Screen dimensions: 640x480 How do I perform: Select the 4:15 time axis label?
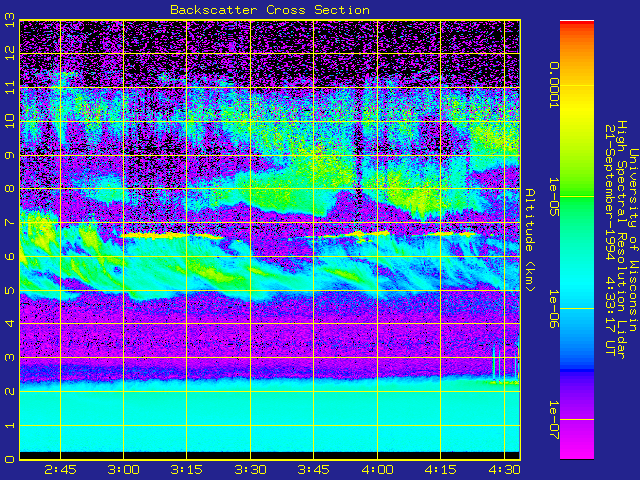440,470
